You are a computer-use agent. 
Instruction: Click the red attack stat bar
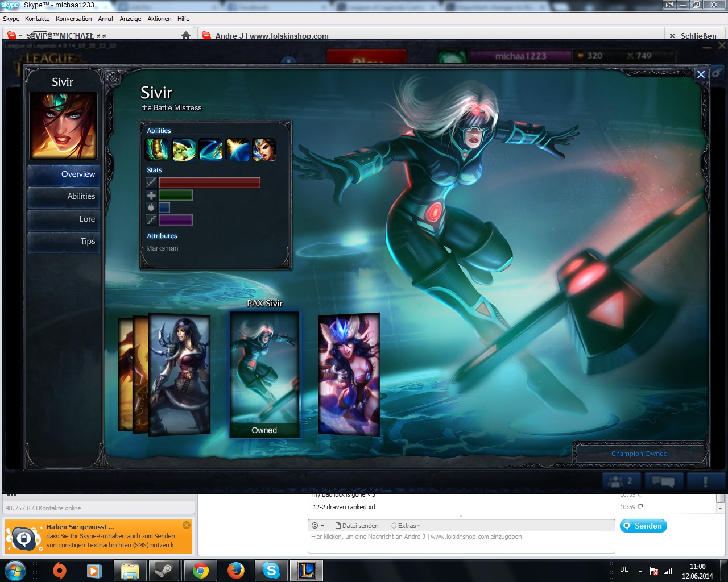pyautogui.click(x=209, y=182)
